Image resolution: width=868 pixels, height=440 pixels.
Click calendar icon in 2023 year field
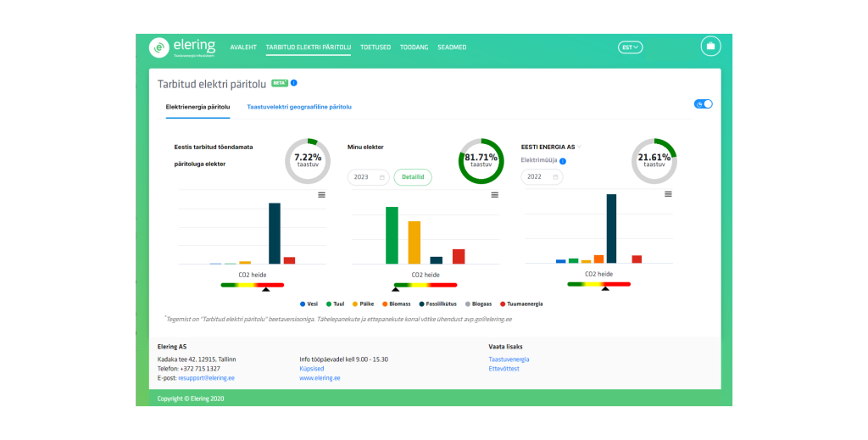click(x=382, y=177)
